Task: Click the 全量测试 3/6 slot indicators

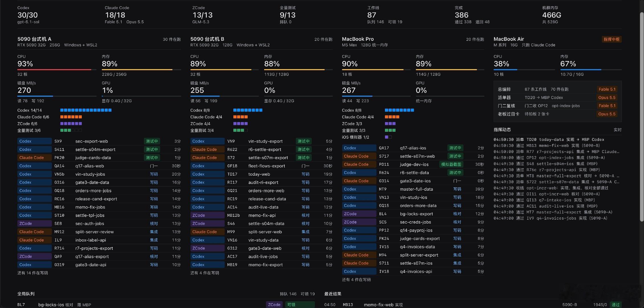Action: pyautogui.click(x=71, y=130)
